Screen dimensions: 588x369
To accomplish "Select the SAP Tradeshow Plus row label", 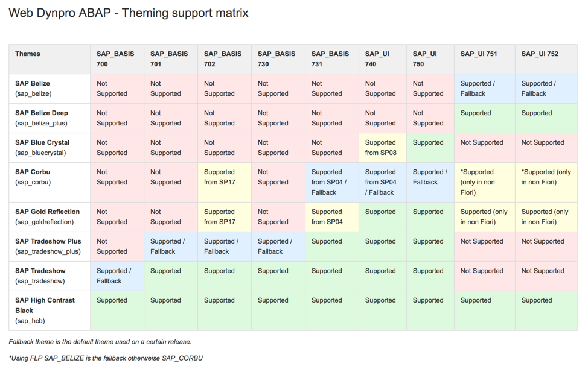I will coord(48,247).
